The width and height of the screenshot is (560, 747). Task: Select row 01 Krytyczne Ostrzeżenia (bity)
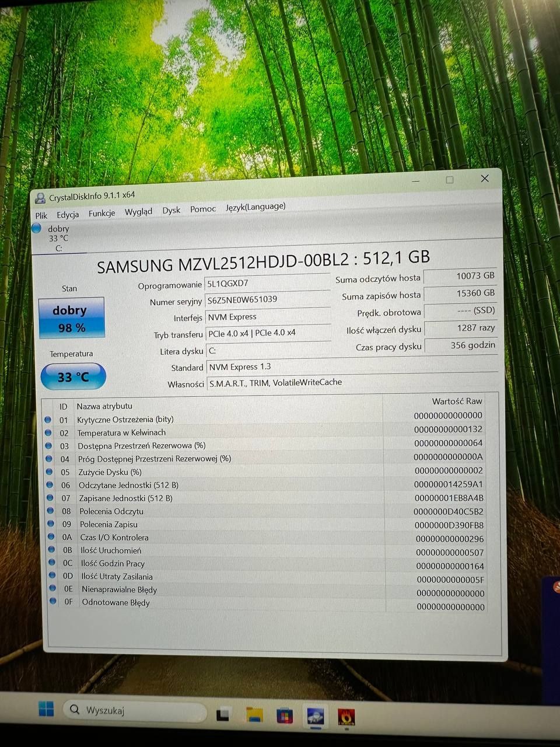[264, 418]
